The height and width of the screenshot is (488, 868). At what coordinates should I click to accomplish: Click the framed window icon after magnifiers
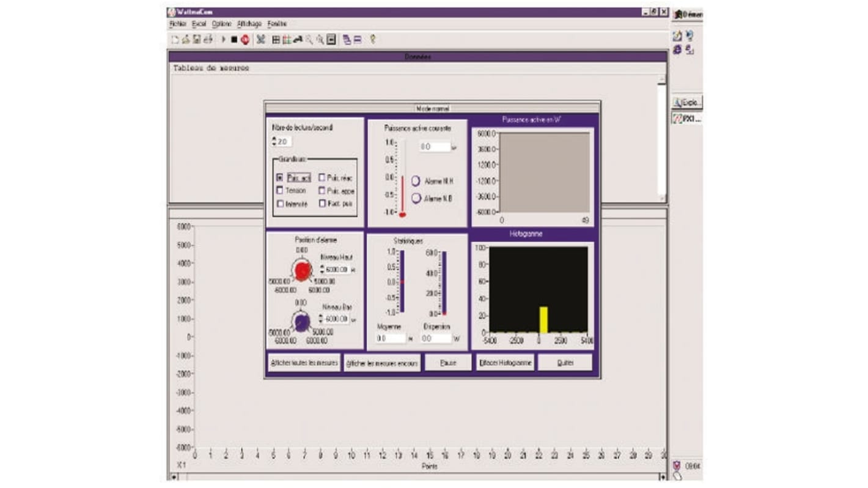coord(331,40)
